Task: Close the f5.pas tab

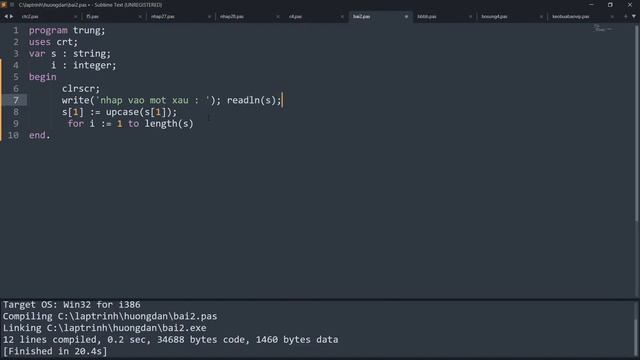Action: pos(140,17)
